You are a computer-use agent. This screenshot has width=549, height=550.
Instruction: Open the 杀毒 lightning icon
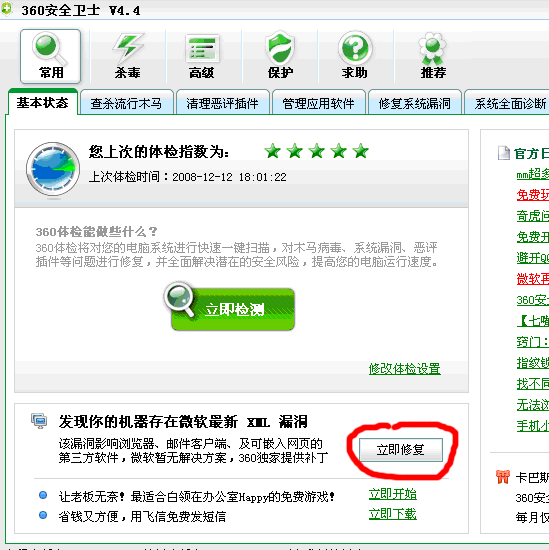pos(127,56)
